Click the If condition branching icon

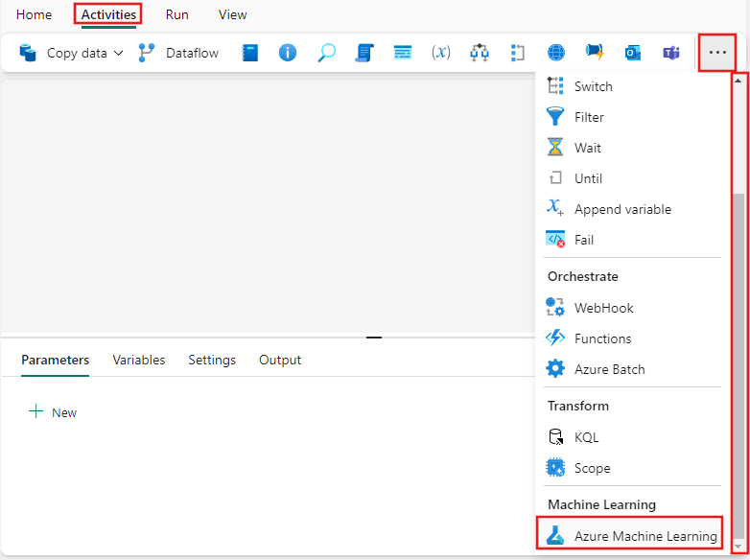pyautogui.click(x=480, y=53)
